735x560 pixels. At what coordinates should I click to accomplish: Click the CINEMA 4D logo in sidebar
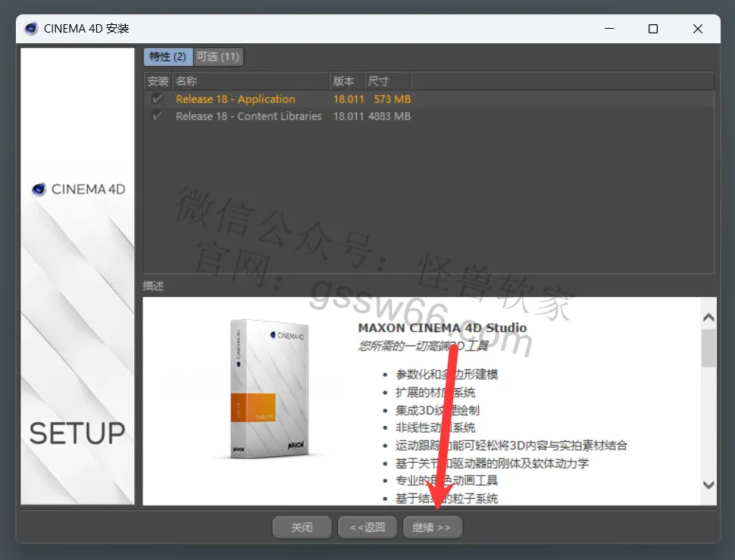[78, 189]
